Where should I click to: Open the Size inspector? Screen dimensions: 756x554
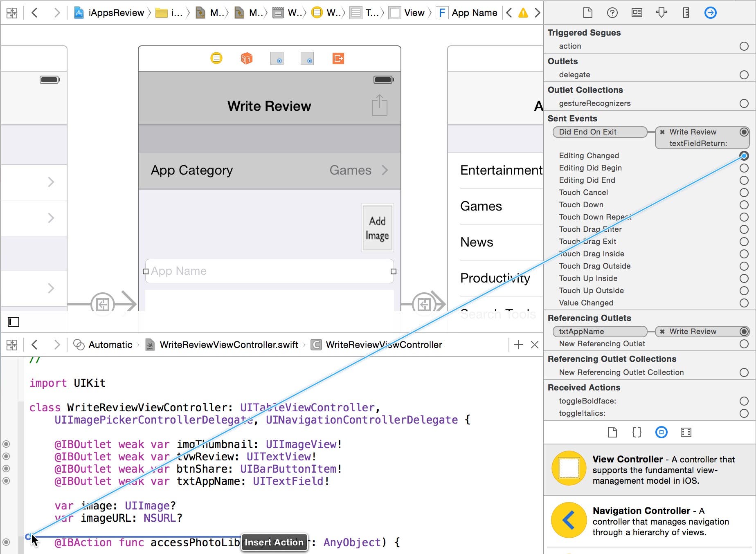coord(686,13)
